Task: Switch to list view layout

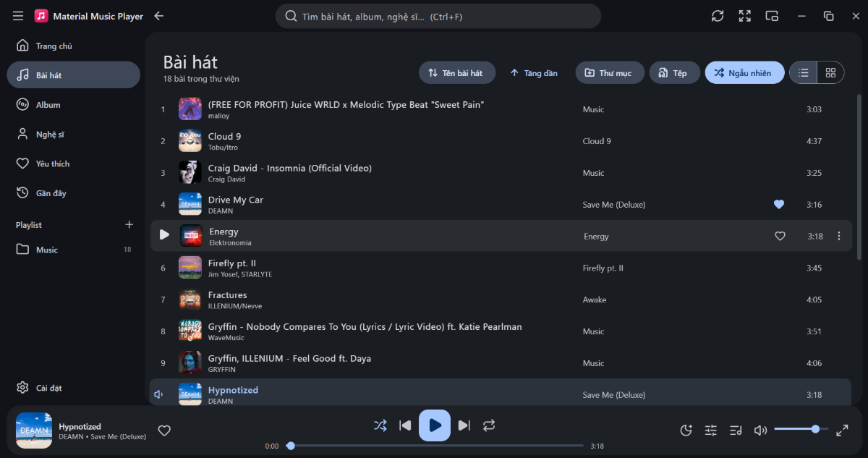Action: (x=803, y=73)
